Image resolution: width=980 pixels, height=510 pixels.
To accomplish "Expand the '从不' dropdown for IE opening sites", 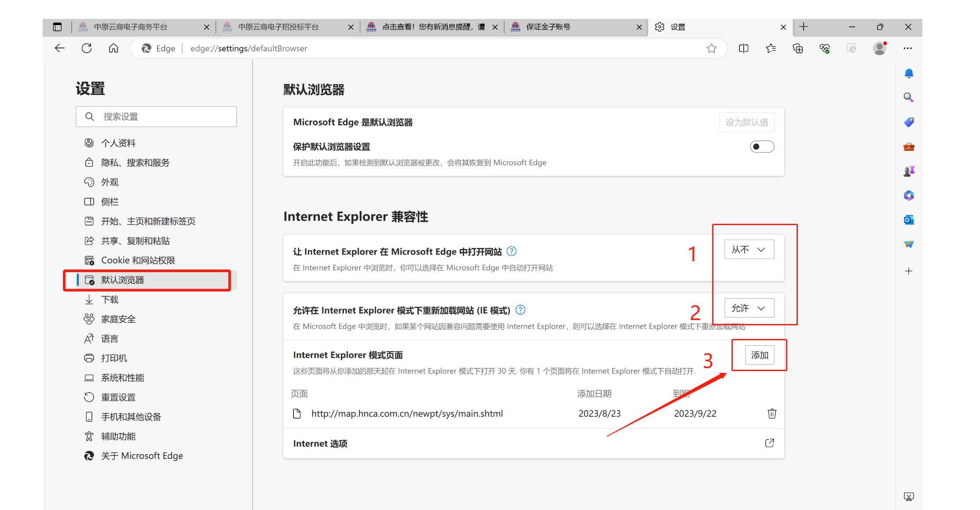I will point(749,250).
